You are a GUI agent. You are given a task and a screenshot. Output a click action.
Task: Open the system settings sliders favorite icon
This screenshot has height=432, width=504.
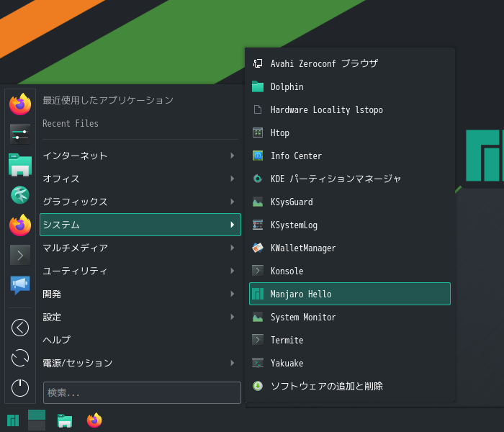(20, 135)
